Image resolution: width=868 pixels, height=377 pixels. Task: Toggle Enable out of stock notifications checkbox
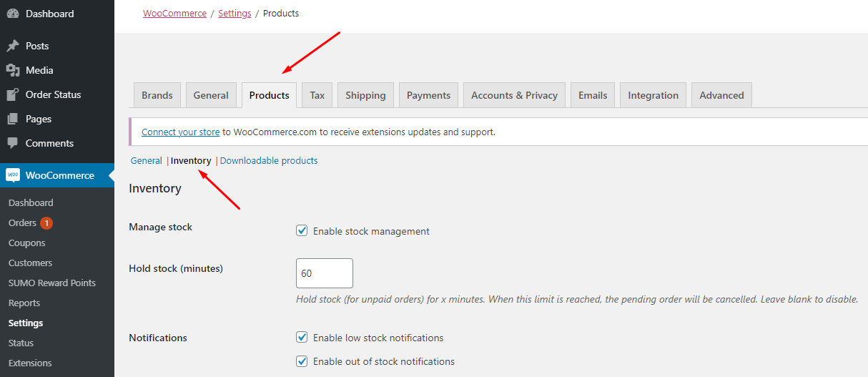(302, 361)
